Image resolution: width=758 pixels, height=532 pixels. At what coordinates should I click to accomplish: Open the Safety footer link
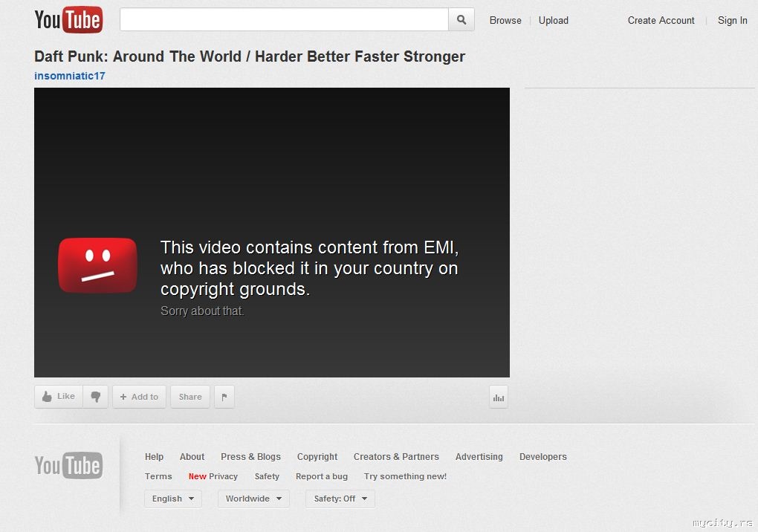[x=267, y=476]
